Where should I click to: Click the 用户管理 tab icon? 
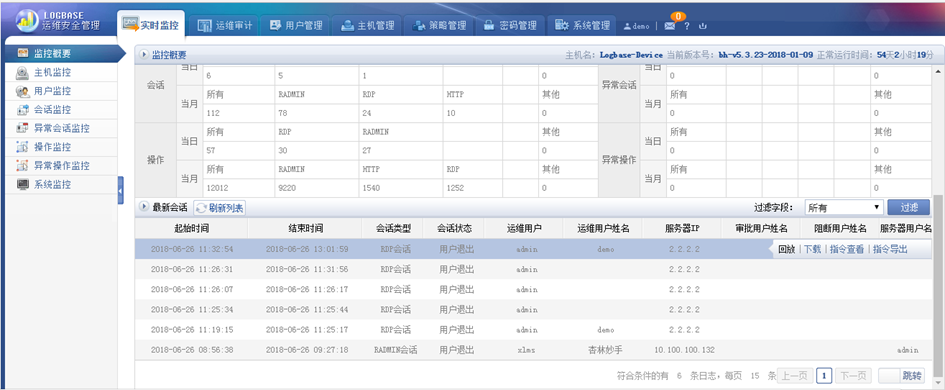[x=275, y=25]
